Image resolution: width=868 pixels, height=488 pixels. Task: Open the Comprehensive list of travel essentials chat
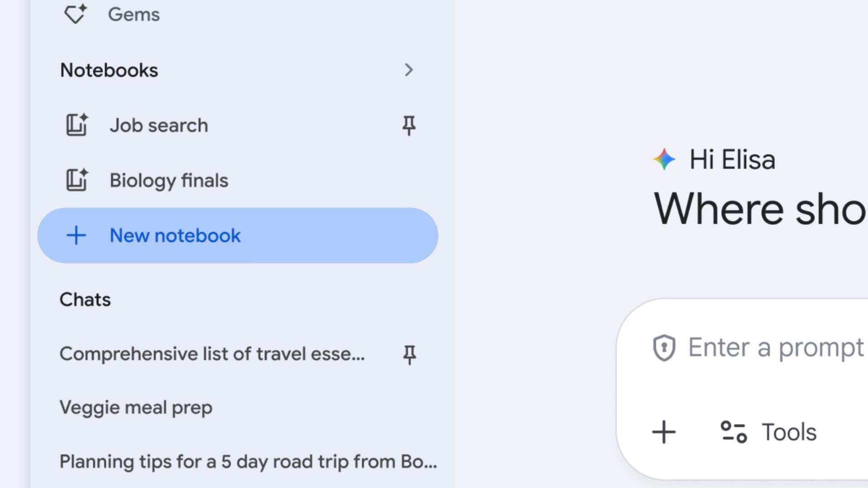(x=212, y=354)
